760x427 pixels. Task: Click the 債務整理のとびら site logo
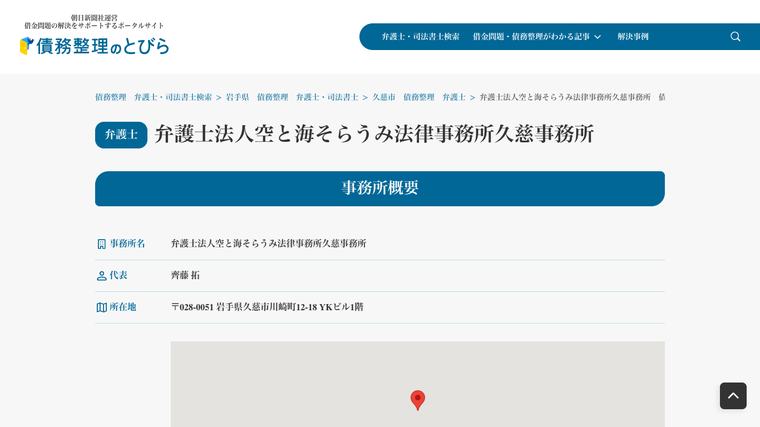(95, 46)
